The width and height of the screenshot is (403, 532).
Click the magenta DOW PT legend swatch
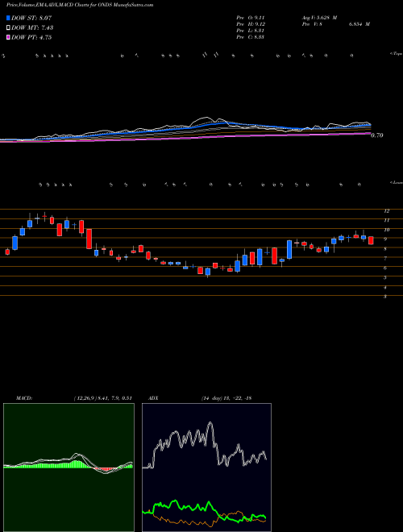click(8, 38)
